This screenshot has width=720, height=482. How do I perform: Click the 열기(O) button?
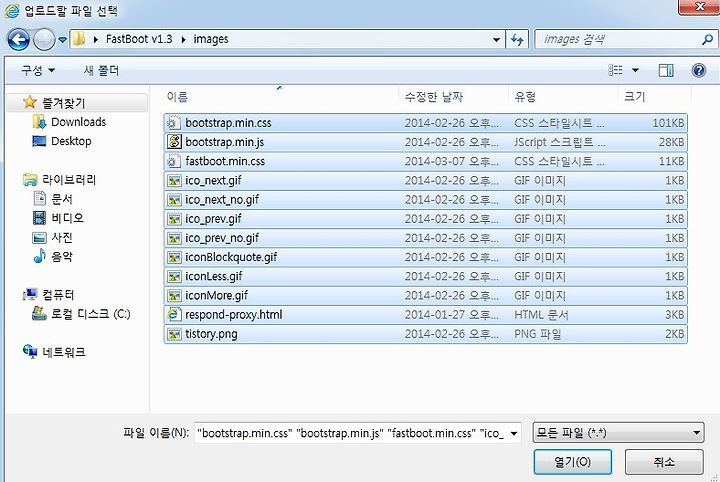[x=573, y=462]
